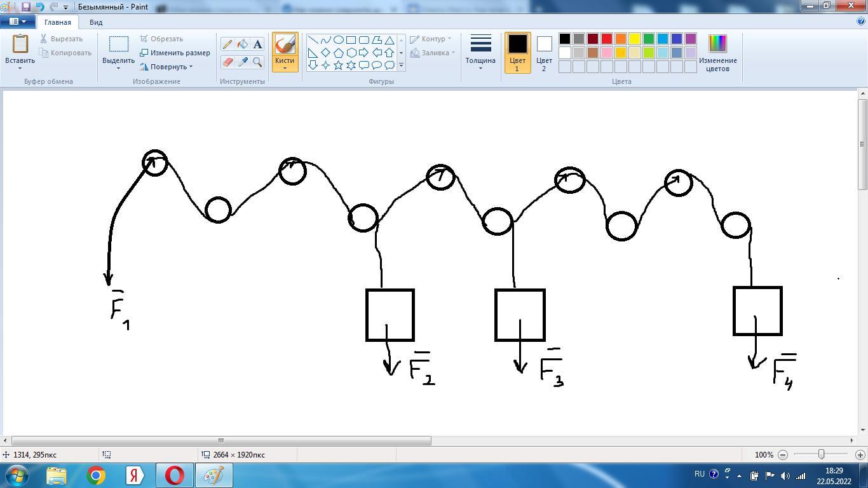
Task: Open the Контур outline dropdown
Action: point(430,39)
